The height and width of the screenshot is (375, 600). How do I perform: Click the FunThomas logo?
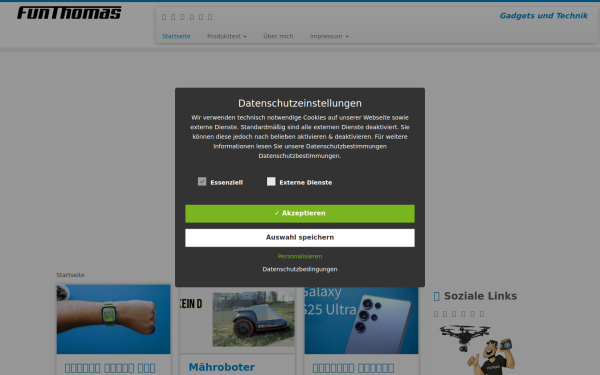pyautogui.click(x=69, y=13)
